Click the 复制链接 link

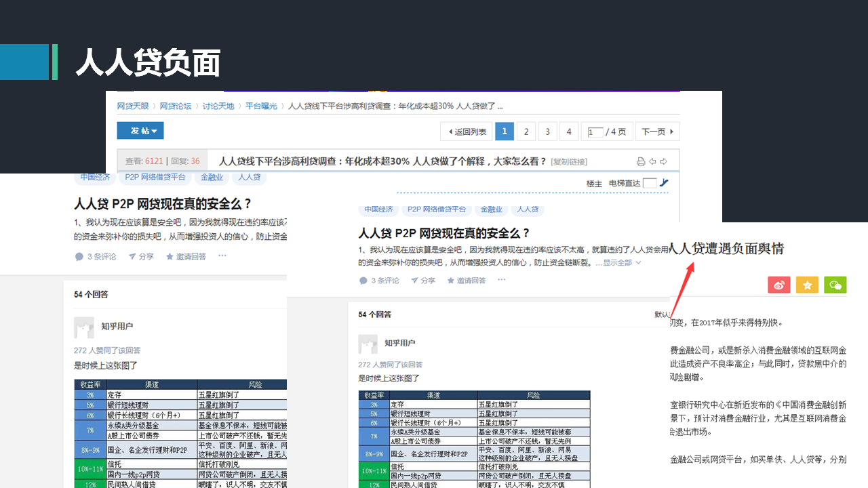tap(569, 162)
